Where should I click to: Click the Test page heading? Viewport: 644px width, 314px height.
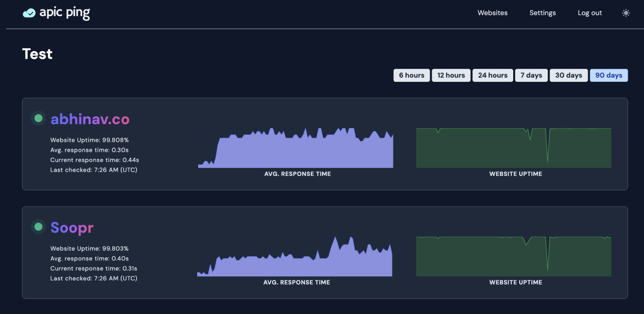[x=37, y=54]
